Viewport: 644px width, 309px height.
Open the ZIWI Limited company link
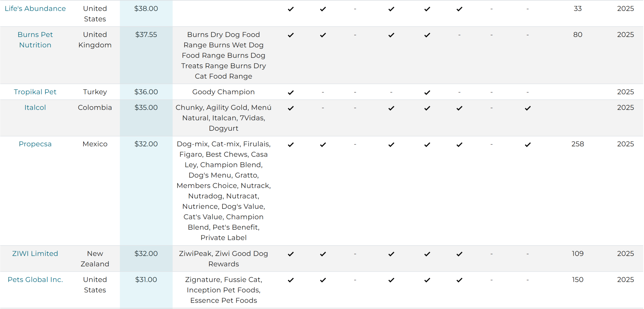(35, 254)
